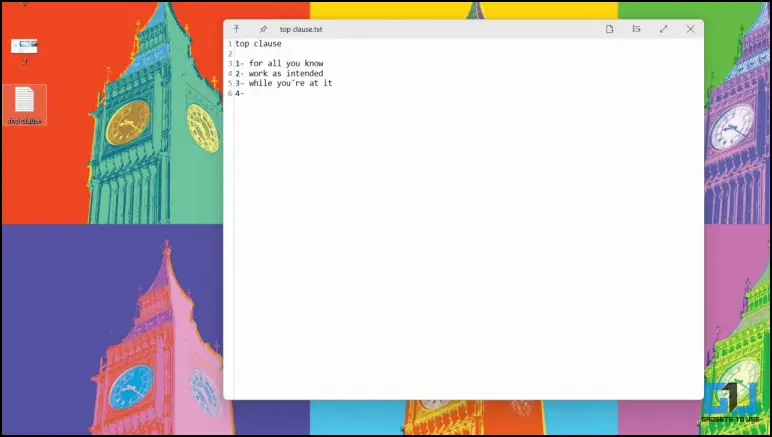The image size is (772, 437).
Task: Click the line 3- while you're at it
Action: [284, 83]
